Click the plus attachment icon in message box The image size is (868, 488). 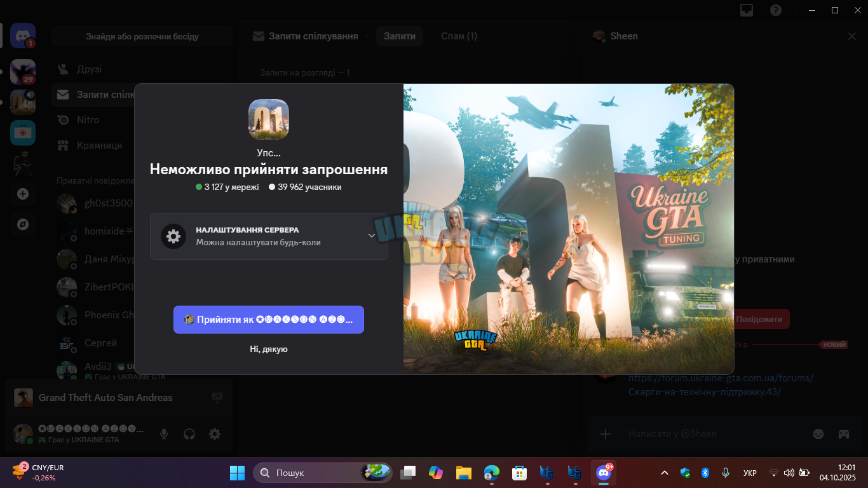pyautogui.click(x=606, y=434)
